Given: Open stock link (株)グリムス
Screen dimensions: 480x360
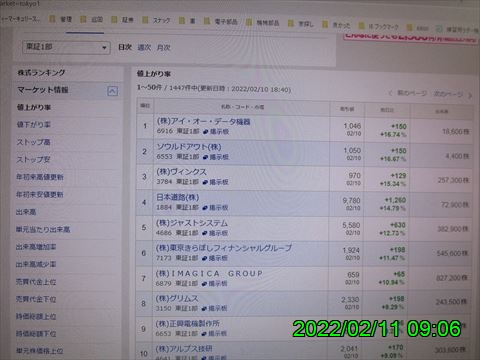Looking at the screenshot, I should tap(177, 299).
